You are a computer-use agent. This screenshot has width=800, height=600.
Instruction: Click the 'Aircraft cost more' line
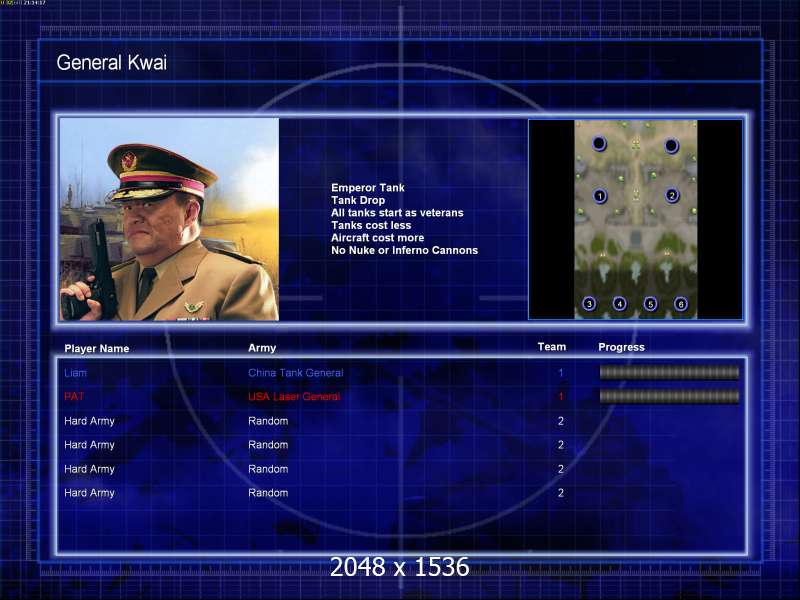pyautogui.click(x=378, y=238)
